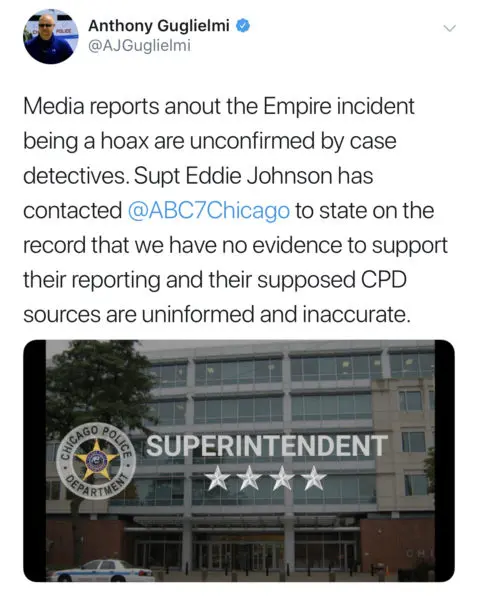Viewport: 478px width, 600px height.
Task: Click the police car in the image
Action: (102, 571)
